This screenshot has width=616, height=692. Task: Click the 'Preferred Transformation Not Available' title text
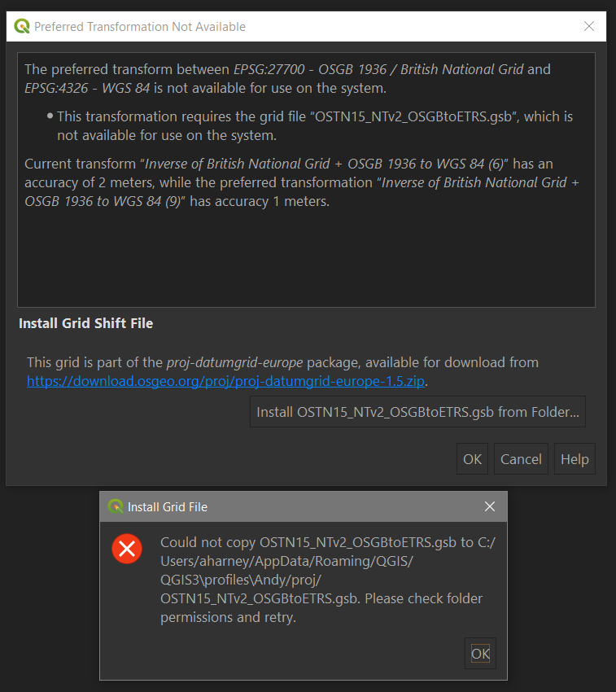tap(140, 27)
